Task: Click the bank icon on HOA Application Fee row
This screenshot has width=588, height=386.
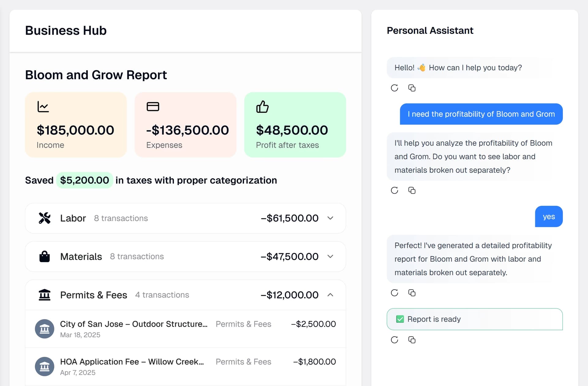Action: click(x=45, y=366)
